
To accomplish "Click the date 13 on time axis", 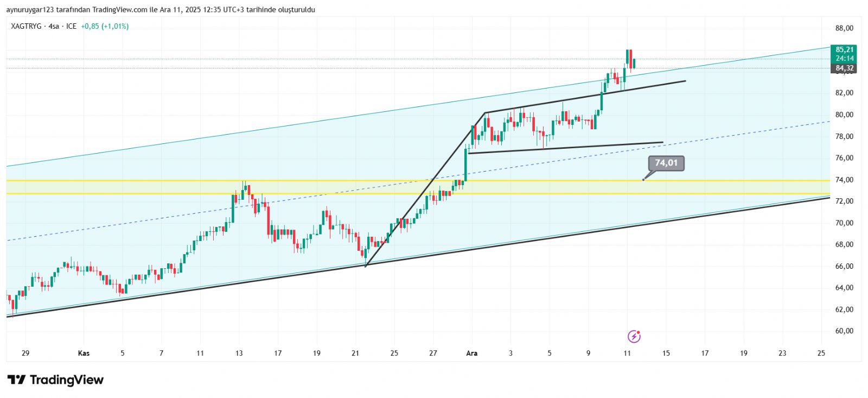I will (x=239, y=353).
